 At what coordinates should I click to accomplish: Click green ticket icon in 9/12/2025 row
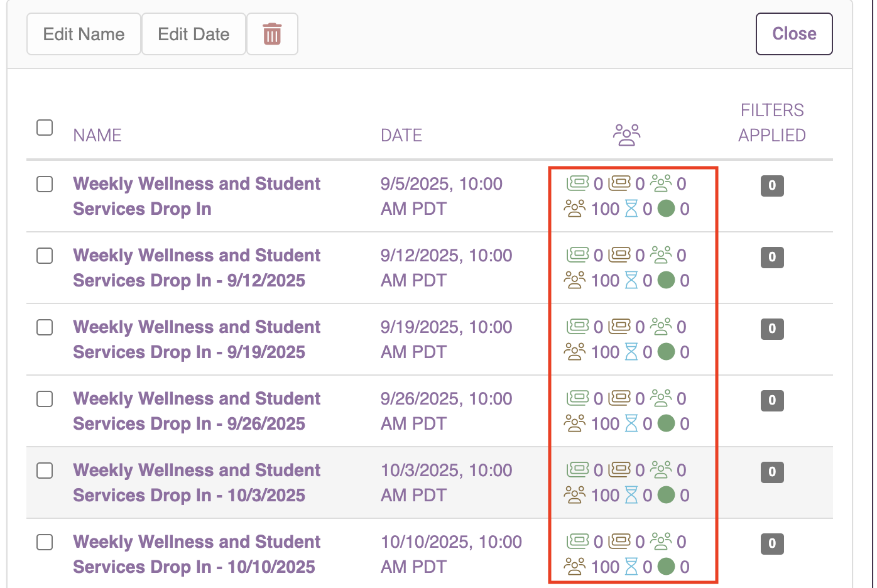click(x=578, y=255)
